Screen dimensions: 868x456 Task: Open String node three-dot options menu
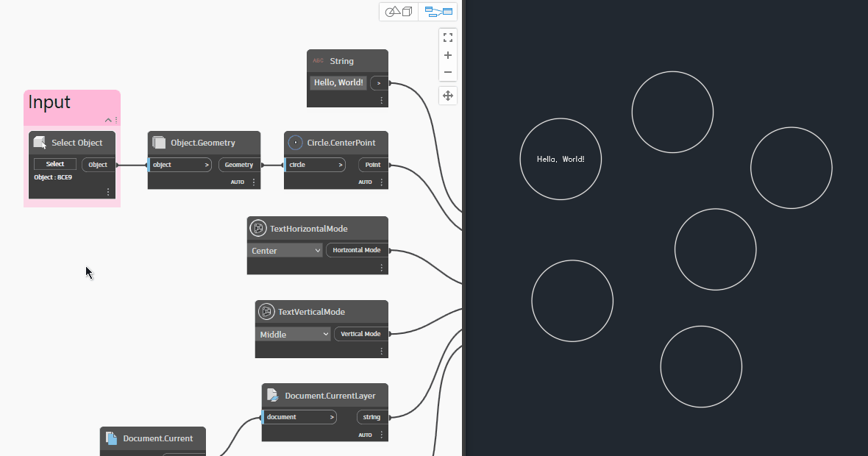pos(381,100)
